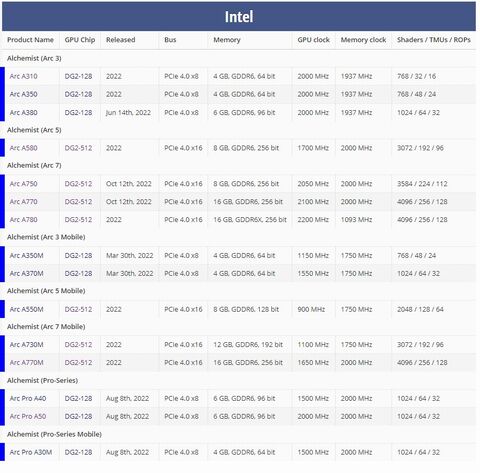This screenshot has width=480, height=473.
Task: Click the 3584 / 224 / 112 shaders cell
Action: 422,184
